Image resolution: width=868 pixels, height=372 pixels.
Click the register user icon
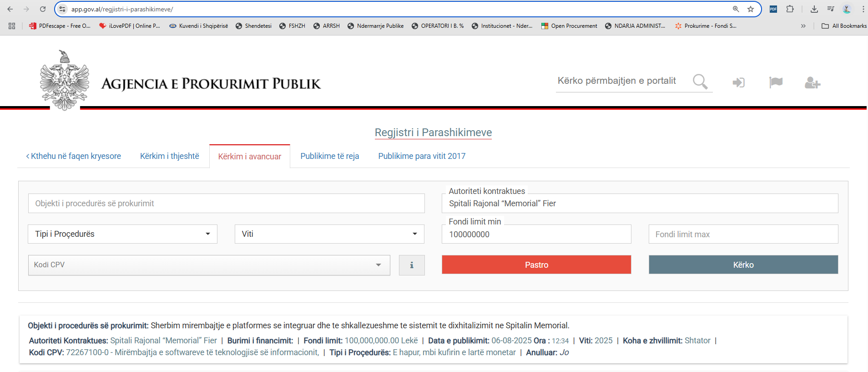tap(812, 82)
